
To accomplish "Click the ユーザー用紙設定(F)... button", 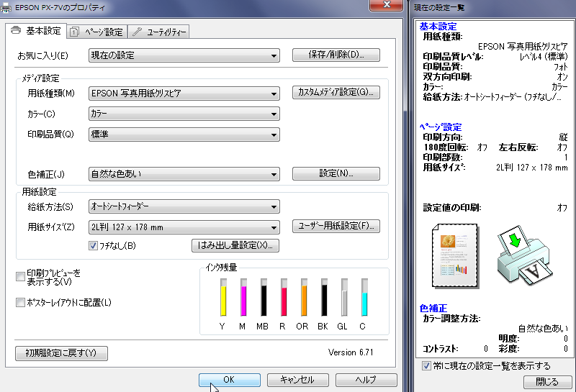I will 336,226.
